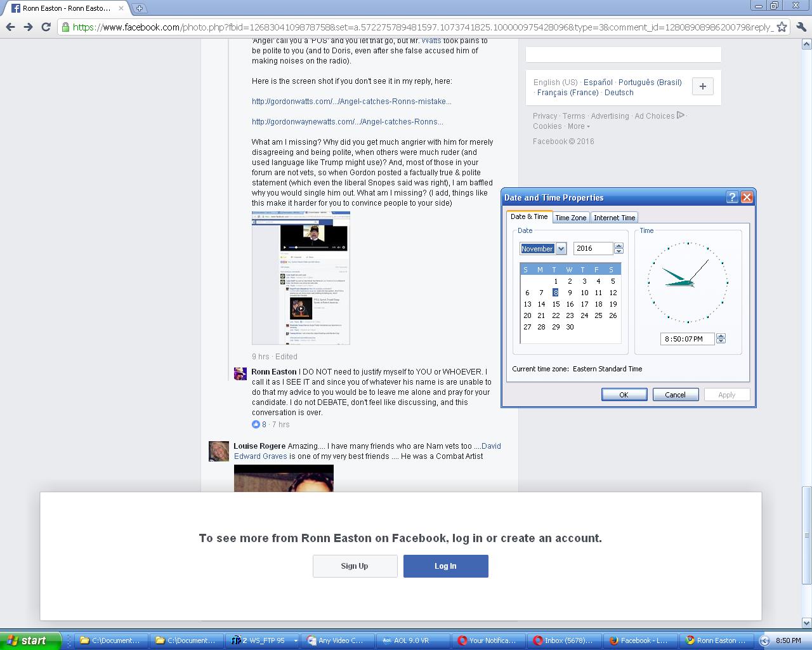This screenshot has width=812, height=650.
Task: Expand the month dropdown showing November
Action: point(561,249)
